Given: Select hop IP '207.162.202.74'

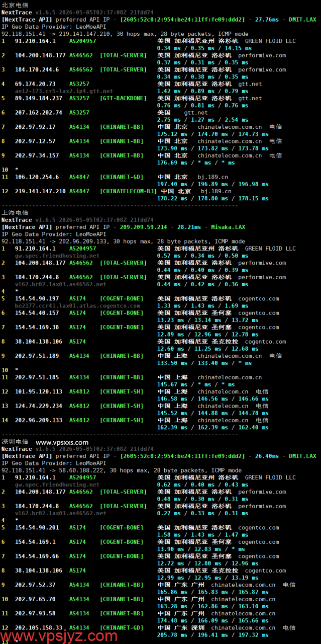Looking at the screenshot, I should (x=39, y=113).
